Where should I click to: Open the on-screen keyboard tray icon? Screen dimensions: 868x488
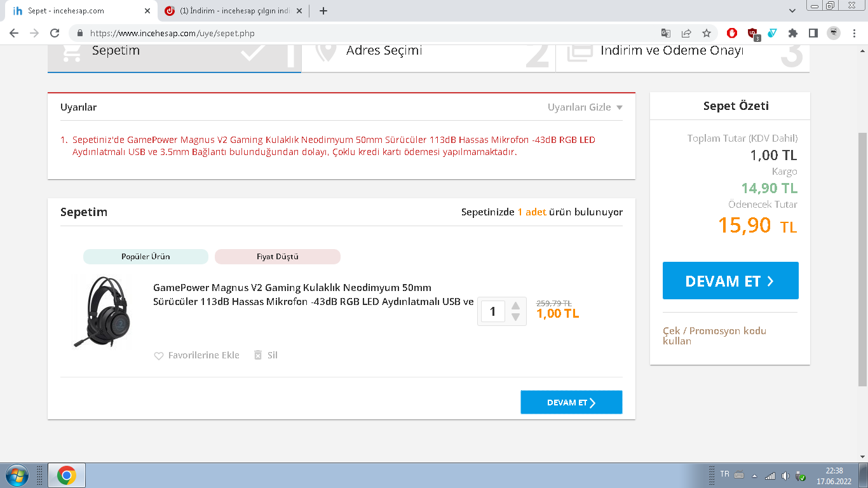739,475
